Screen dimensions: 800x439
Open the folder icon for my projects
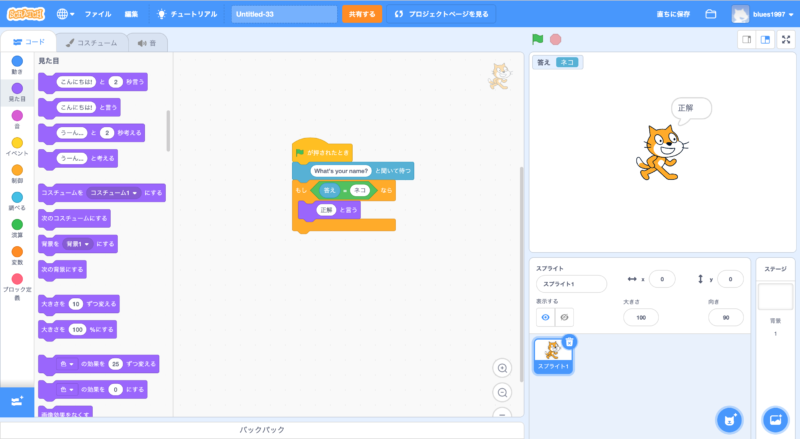(x=711, y=14)
